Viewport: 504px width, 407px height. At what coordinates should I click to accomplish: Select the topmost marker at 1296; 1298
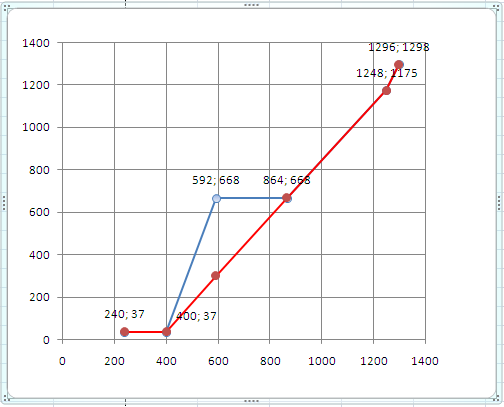(x=399, y=65)
